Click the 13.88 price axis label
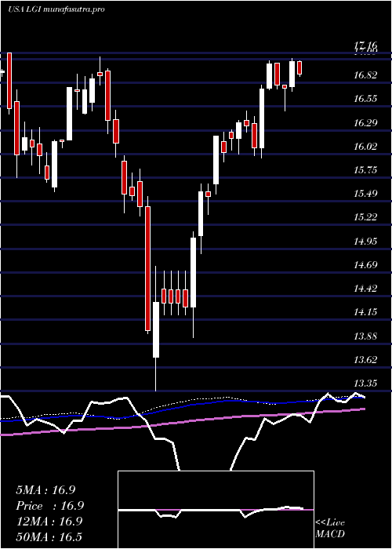Image resolution: width=392 pixels, height=549 pixels. pos(366,336)
